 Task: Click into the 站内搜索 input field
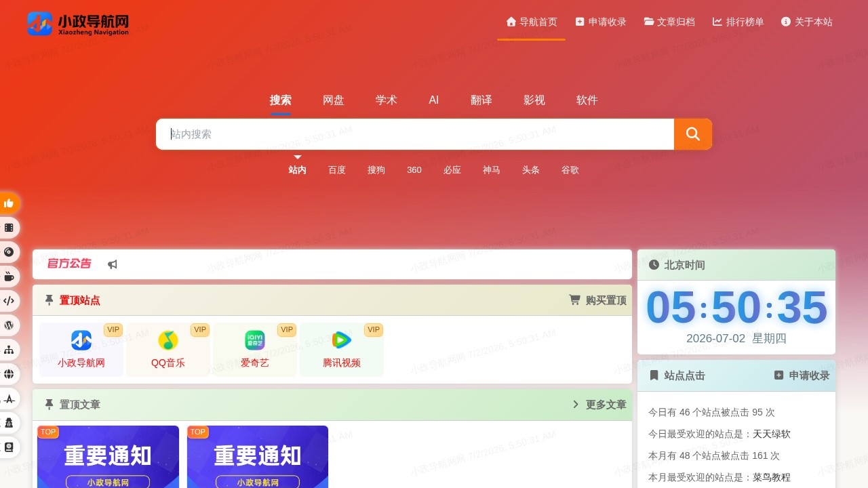(415, 134)
